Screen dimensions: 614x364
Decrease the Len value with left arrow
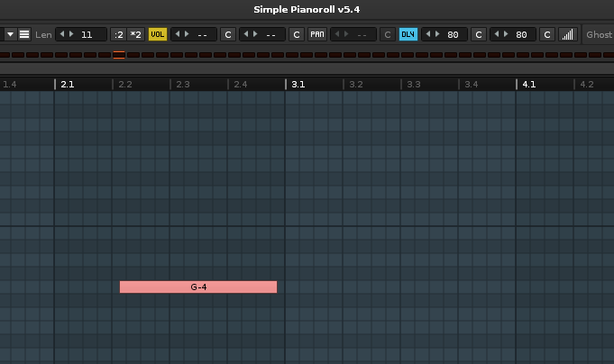tap(63, 34)
